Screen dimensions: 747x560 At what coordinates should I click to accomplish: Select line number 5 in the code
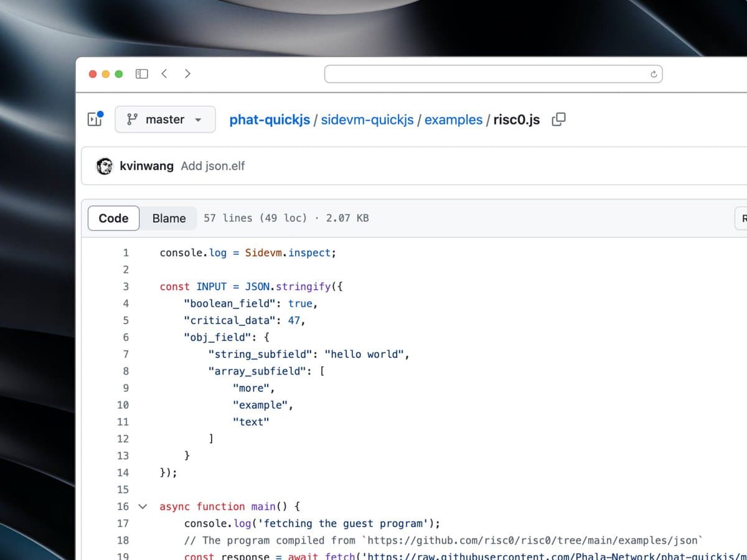click(125, 320)
